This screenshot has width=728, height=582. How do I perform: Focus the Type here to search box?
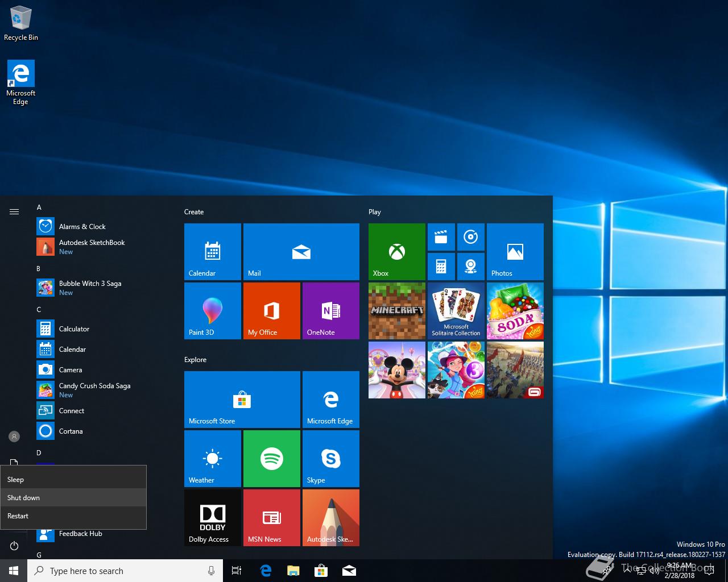pos(125,571)
